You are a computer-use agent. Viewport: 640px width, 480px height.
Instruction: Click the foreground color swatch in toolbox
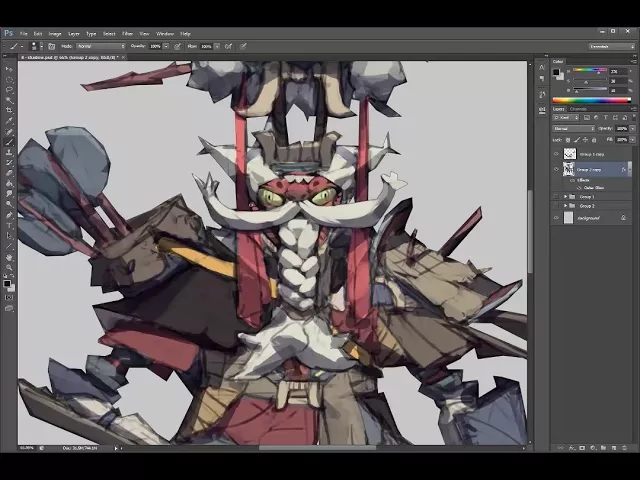click(x=7, y=284)
